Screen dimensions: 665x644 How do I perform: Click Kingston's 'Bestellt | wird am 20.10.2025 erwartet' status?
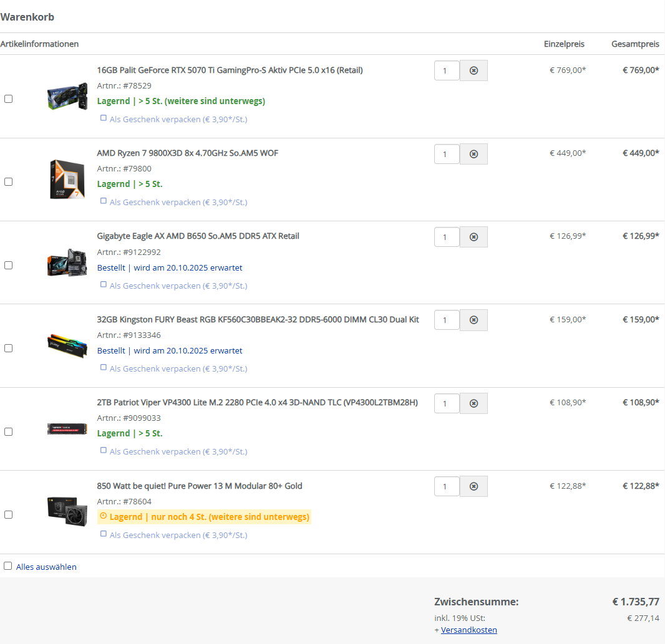point(170,351)
